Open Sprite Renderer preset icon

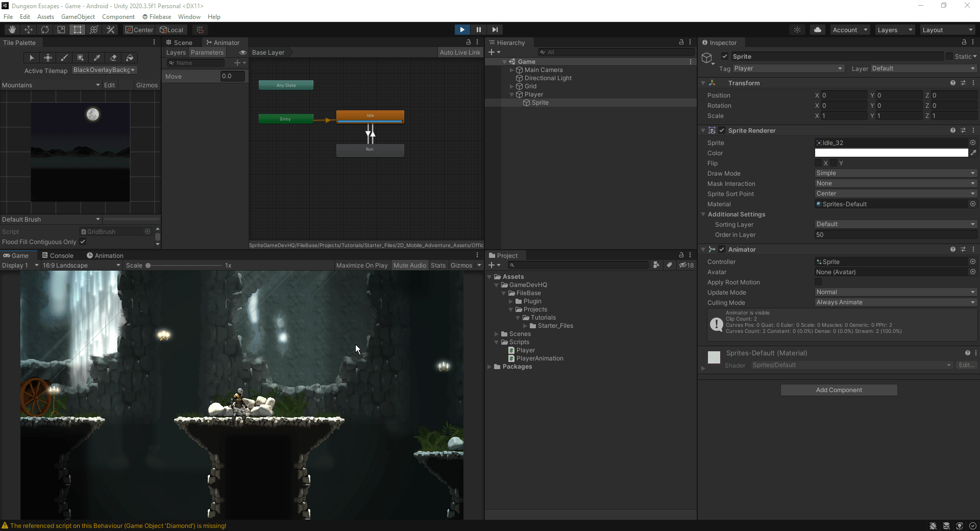pos(963,130)
